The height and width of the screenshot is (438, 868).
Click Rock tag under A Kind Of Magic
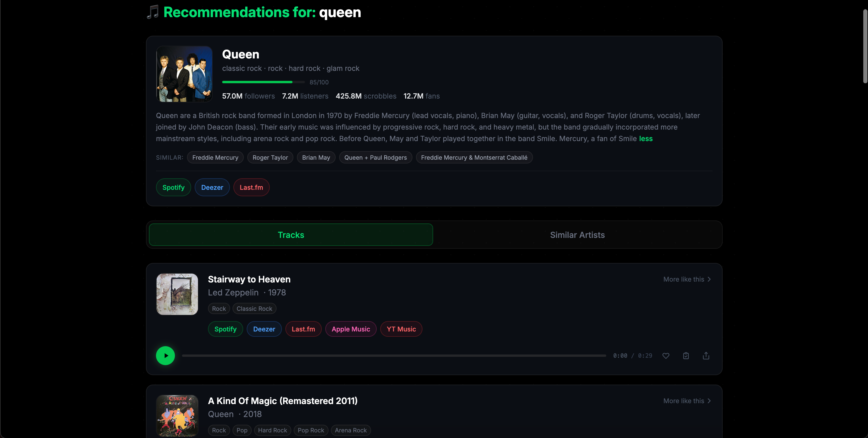click(219, 430)
